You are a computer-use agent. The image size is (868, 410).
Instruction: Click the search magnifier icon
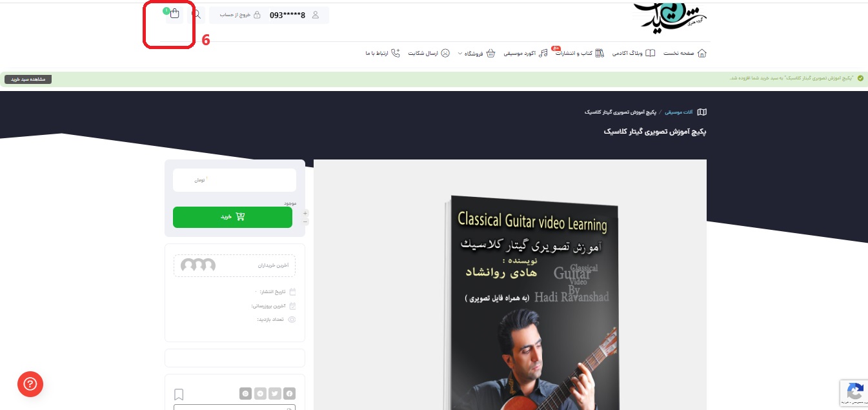tap(196, 14)
